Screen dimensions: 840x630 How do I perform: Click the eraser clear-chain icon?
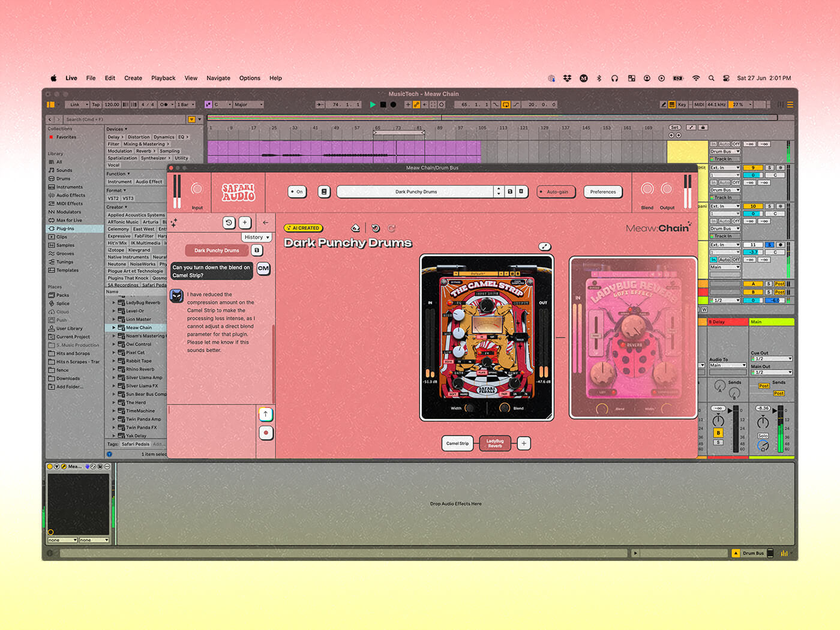coord(355,228)
